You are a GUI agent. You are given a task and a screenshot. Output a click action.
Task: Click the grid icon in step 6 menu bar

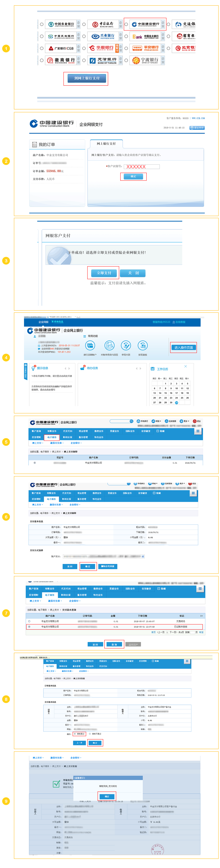[193, 493]
